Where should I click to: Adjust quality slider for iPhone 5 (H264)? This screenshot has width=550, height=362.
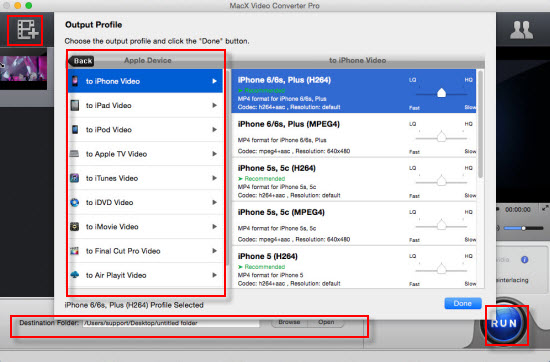tap(441, 269)
